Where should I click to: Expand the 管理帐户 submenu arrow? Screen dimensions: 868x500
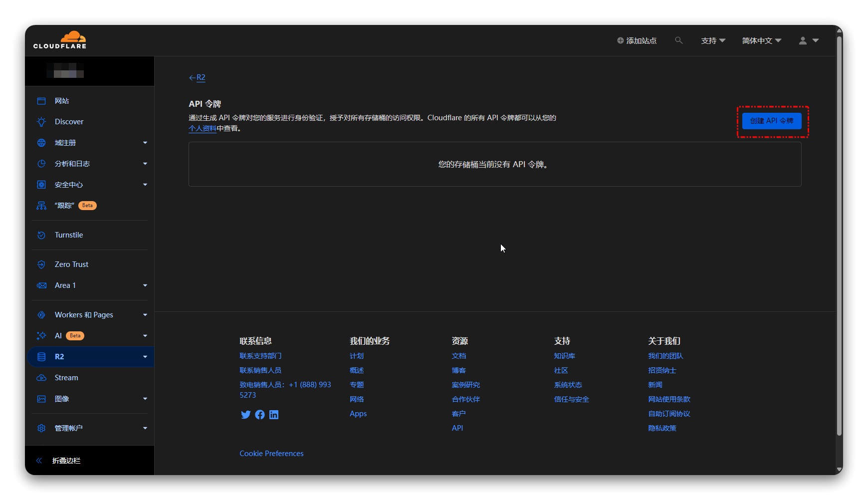coord(145,428)
